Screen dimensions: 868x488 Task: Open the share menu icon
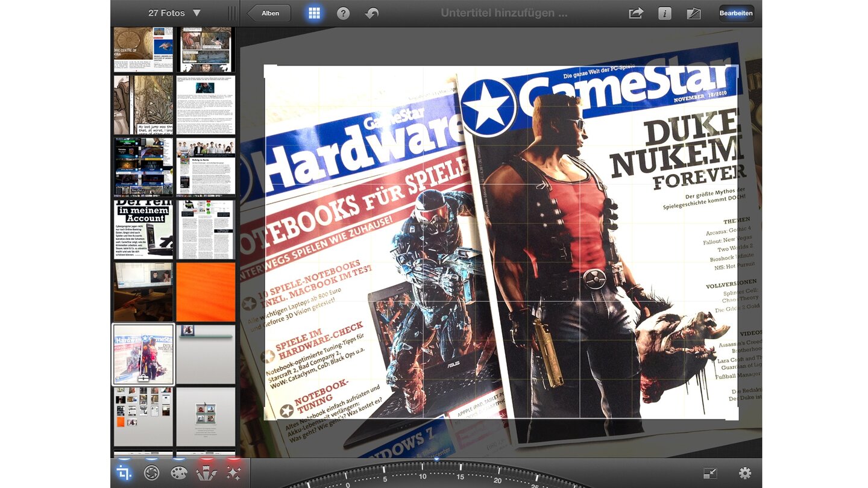click(x=636, y=13)
